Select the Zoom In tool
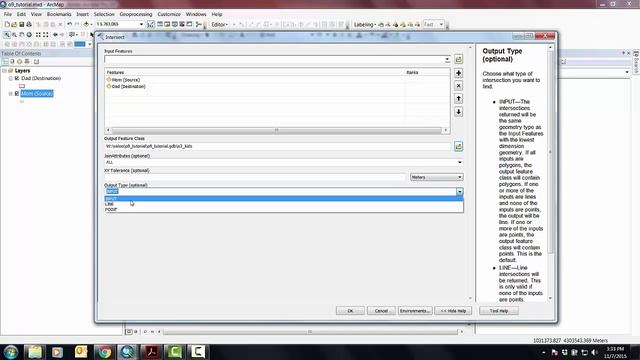Viewport: 640px width, 360px height. click(7, 35)
